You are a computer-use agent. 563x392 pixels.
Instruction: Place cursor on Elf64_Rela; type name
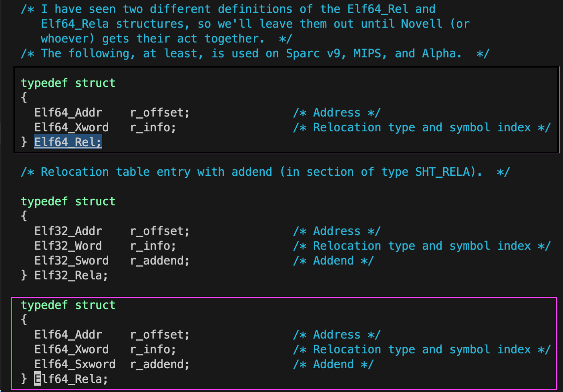pyautogui.click(x=71, y=379)
